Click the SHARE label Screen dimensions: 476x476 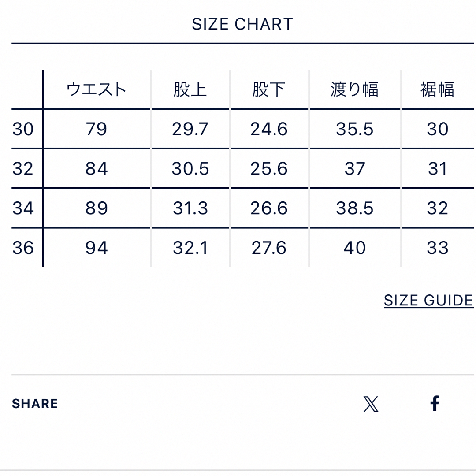(35, 404)
